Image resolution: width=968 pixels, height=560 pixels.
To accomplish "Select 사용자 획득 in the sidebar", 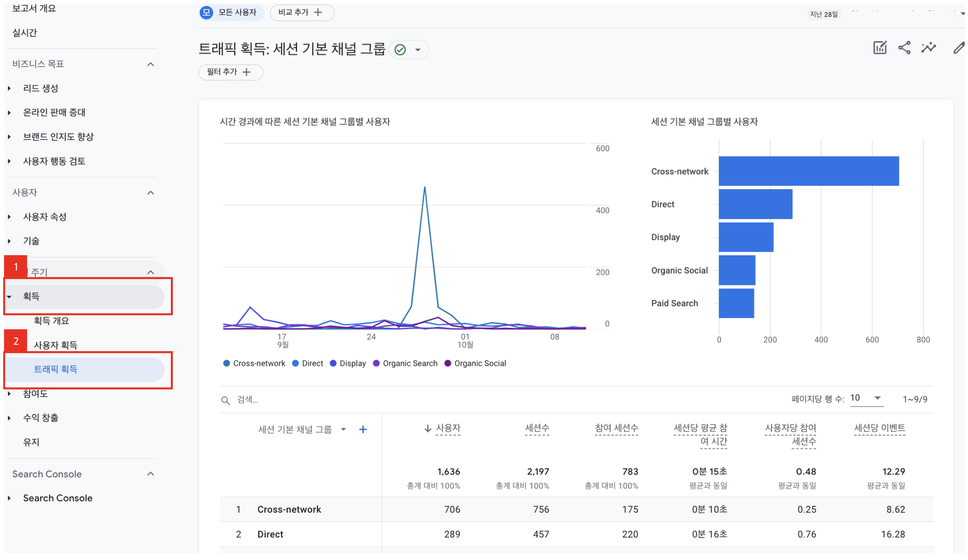I will click(x=56, y=345).
